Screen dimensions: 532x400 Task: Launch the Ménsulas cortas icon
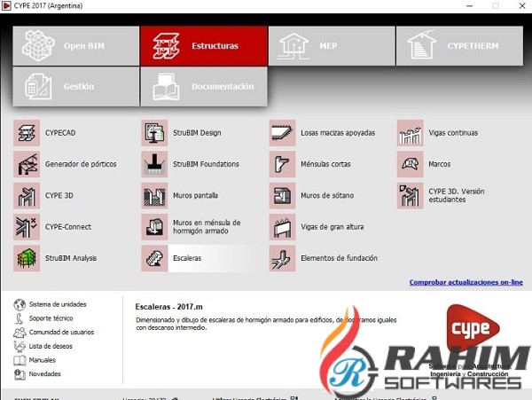(x=282, y=164)
